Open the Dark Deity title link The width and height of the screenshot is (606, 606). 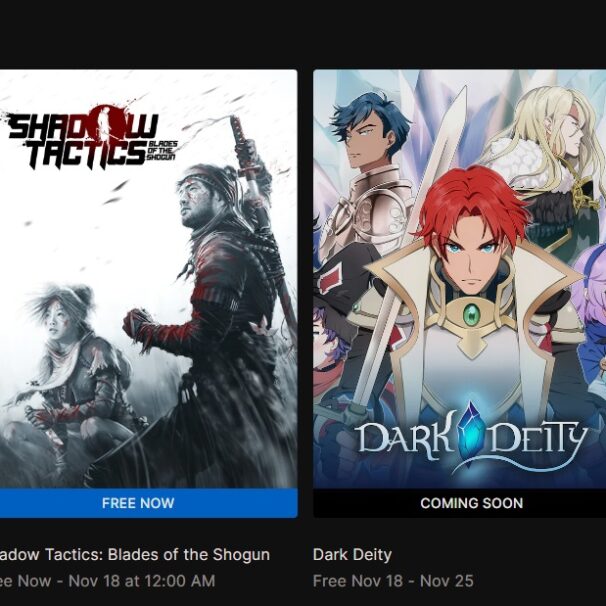pos(352,555)
